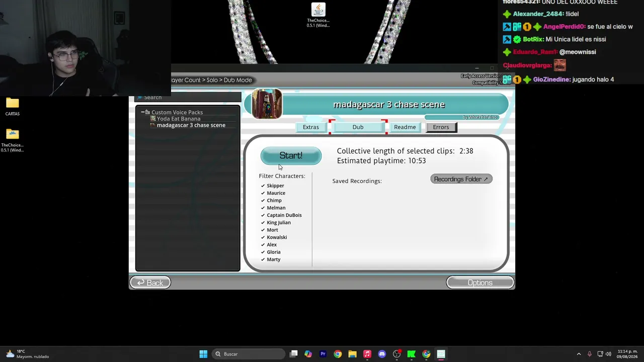Toggle the Melman character filter

[x=273, y=208]
